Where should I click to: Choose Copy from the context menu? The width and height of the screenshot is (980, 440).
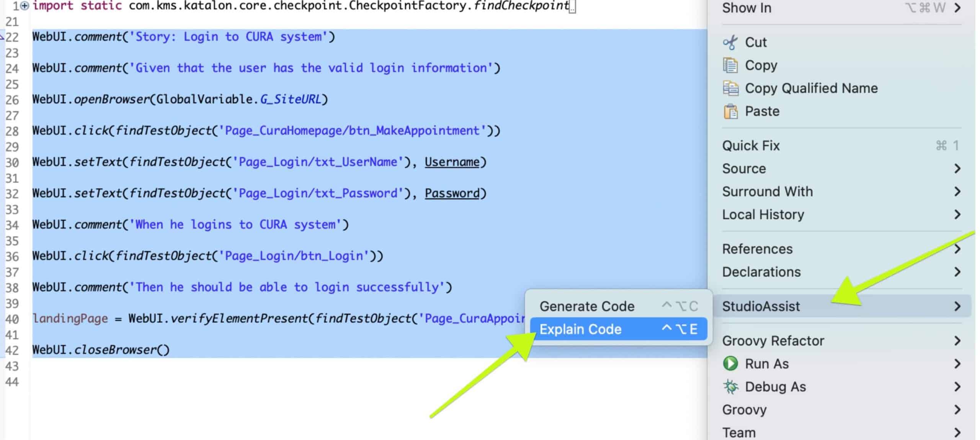click(x=841, y=65)
